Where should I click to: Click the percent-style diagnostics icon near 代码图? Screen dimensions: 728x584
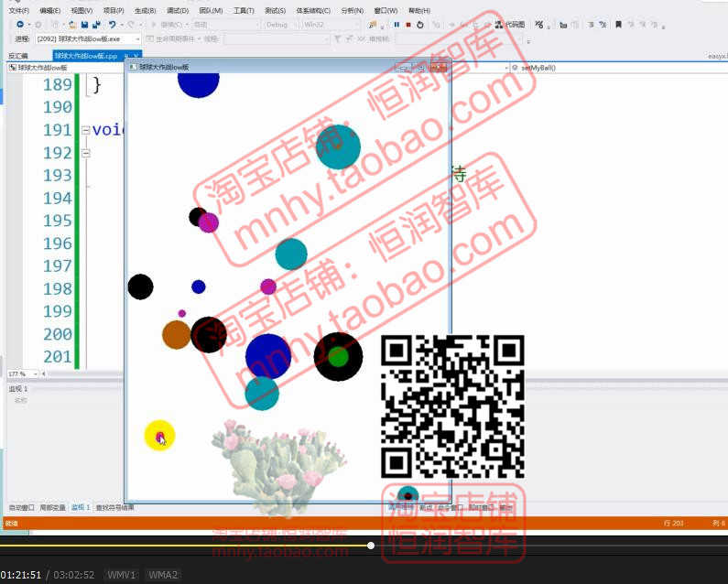pyautogui.click(x=539, y=25)
